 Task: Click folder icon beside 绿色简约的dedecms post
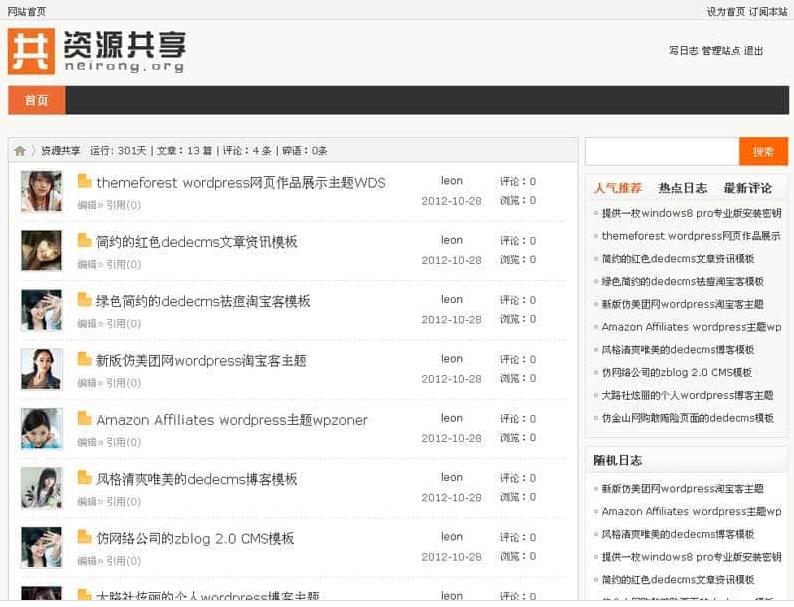click(85, 300)
